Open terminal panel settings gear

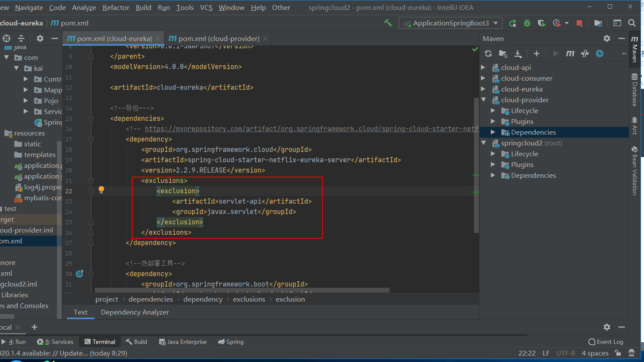[x=607, y=327]
